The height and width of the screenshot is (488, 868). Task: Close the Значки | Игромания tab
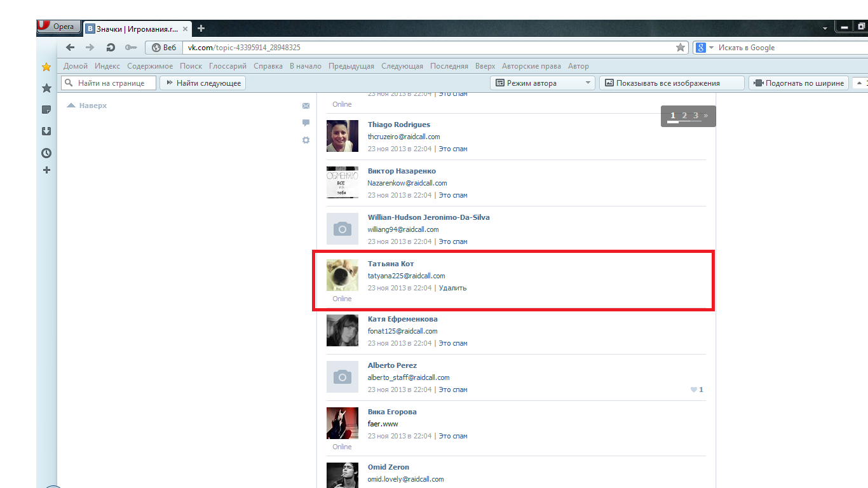point(186,29)
